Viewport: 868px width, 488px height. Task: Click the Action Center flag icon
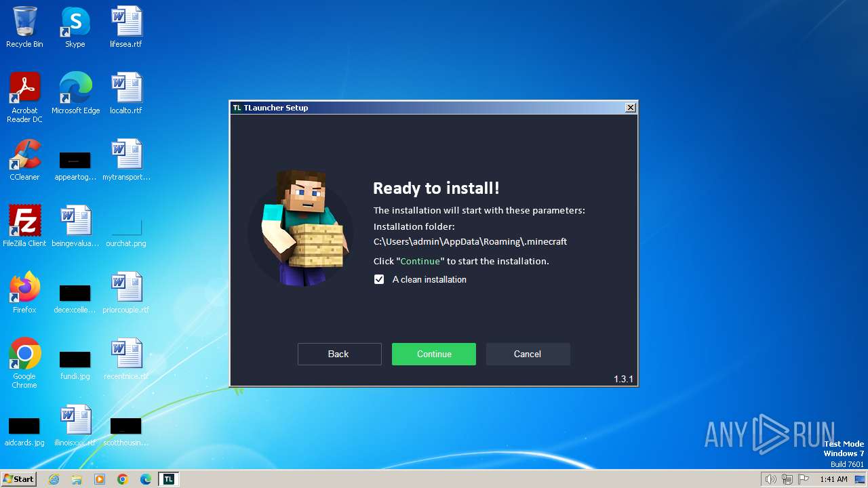pos(804,479)
